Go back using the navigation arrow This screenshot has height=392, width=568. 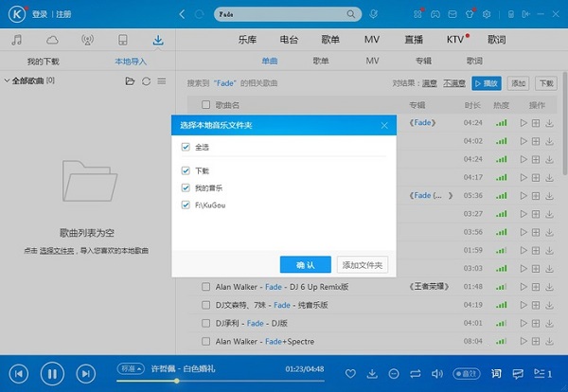click(182, 14)
